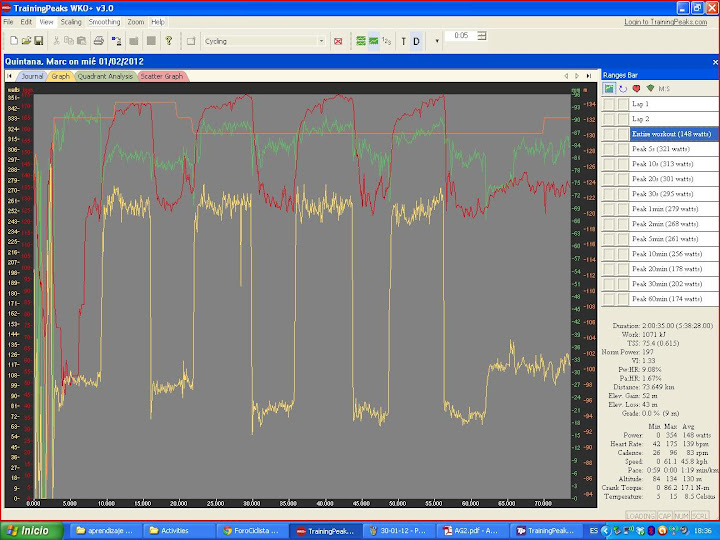The image size is (720, 540).
Task: Open the AG2.pdf taskbar button
Action: click(x=472, y=531)
